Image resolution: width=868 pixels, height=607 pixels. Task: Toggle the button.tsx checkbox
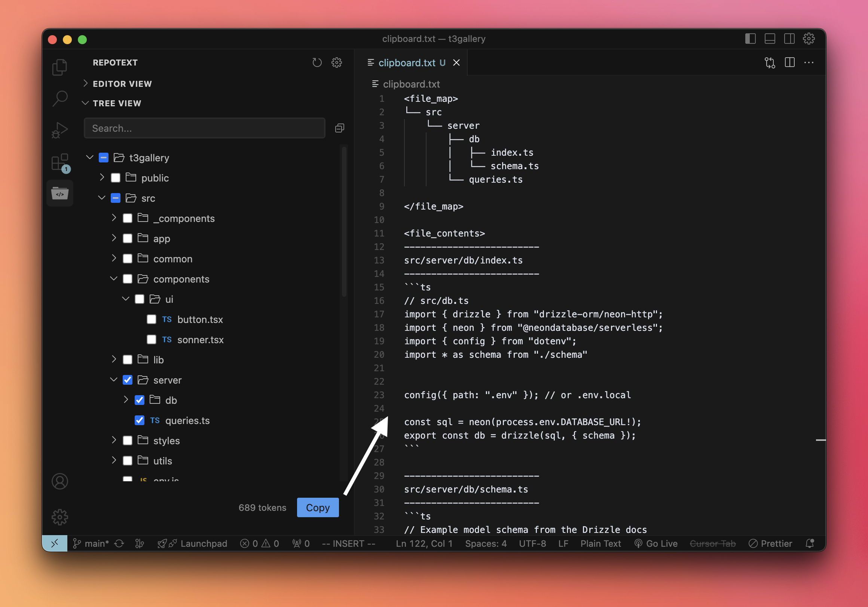[152, 319]
